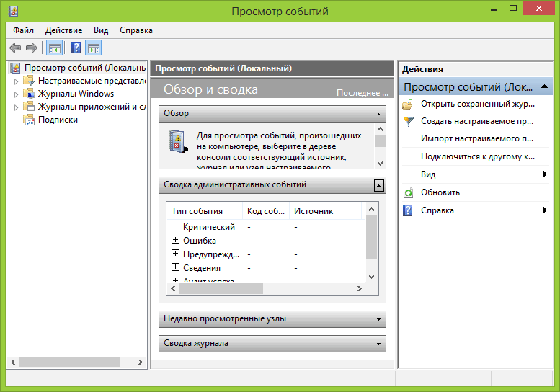Click the events table horizontal scrollbar
560x392 pixels.
pyautogui.click(x=221, y=289)
